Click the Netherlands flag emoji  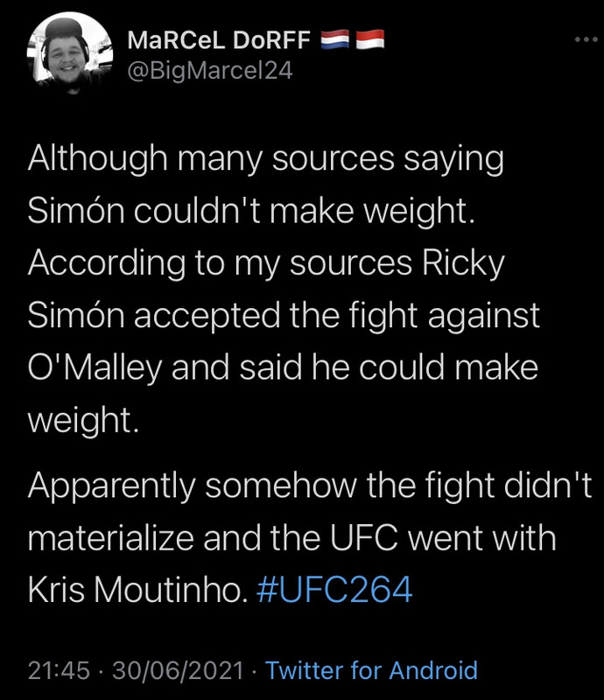pos(334,39)
